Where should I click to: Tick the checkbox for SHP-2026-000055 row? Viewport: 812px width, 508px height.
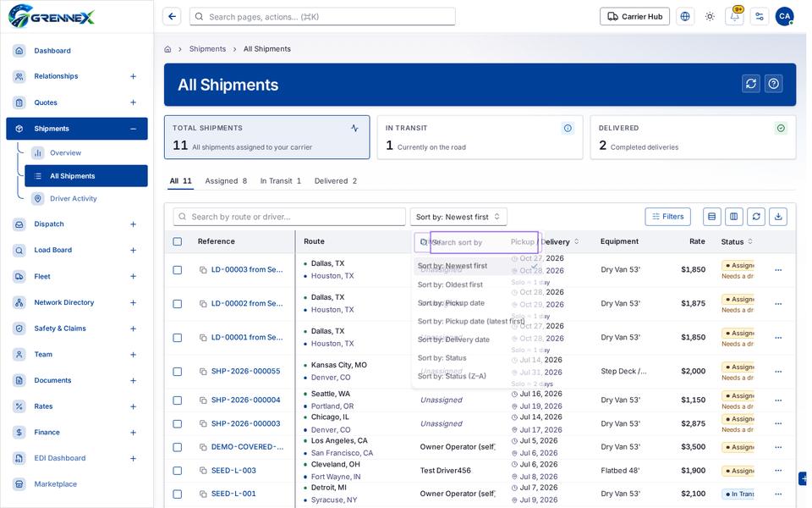pos(178,372)
